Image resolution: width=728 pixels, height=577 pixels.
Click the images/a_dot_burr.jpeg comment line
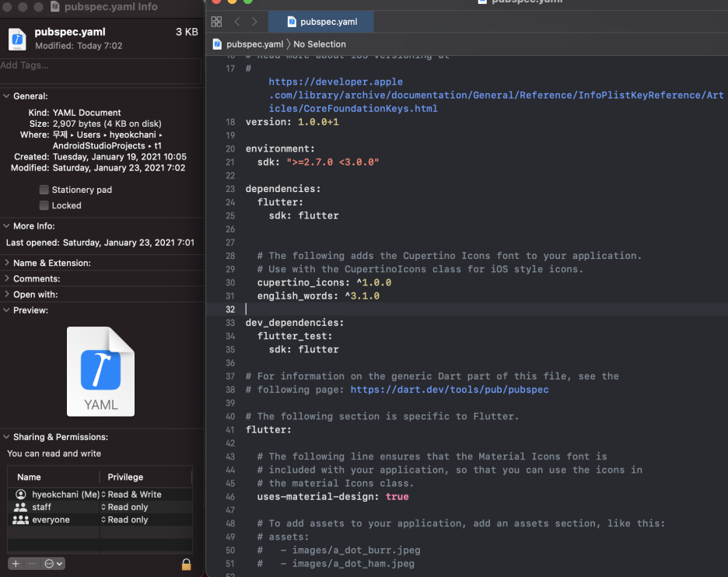click(x=339, y=551)
